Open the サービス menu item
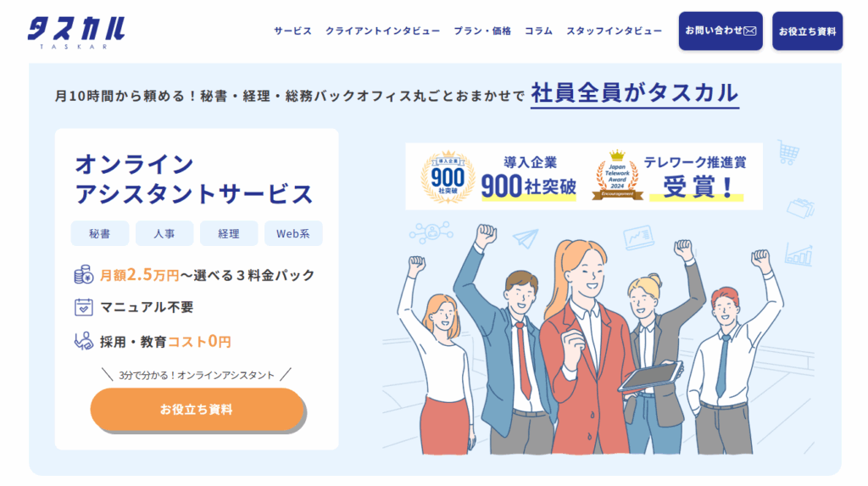The height and width of the screenshot is (486, 868). pos(292,31)
